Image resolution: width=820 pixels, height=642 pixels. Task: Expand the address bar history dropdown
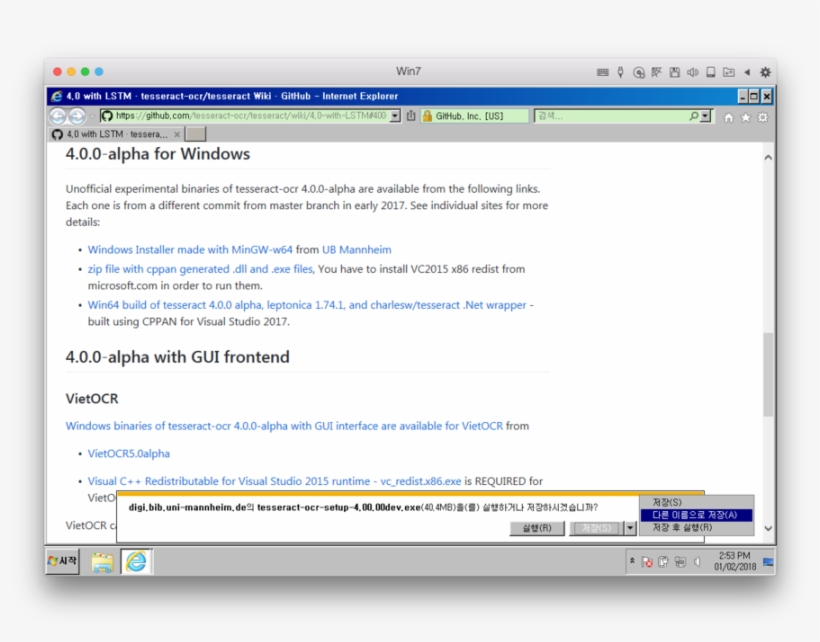pos(395,116)
